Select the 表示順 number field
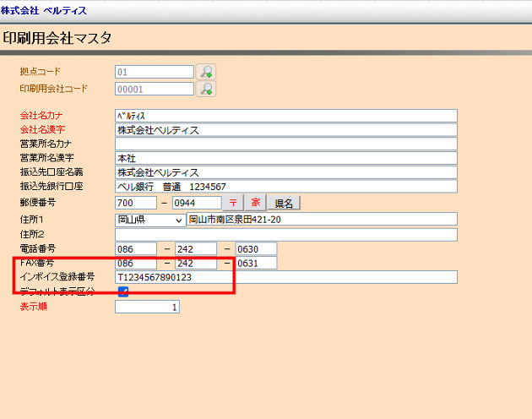532x419 pixels. point(147,307)
